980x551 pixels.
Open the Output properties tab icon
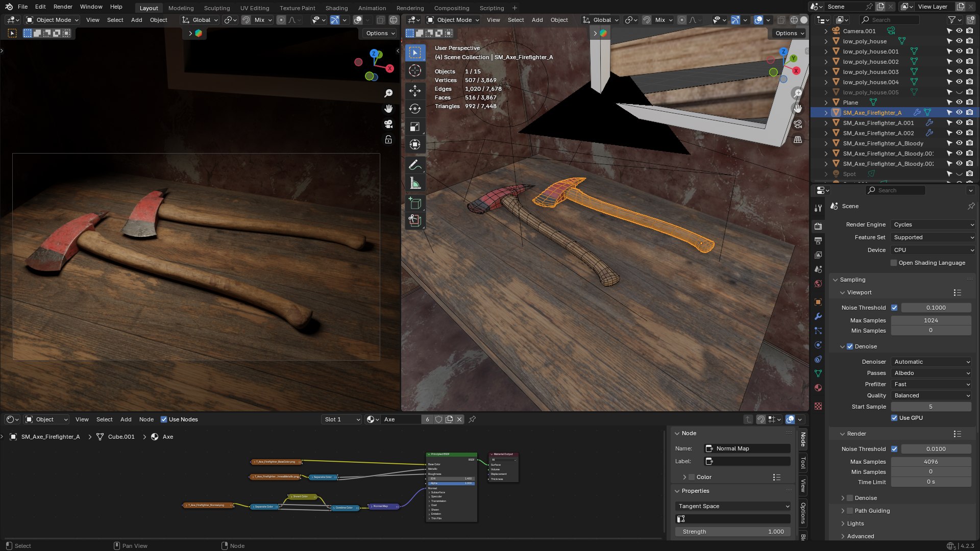818,240
